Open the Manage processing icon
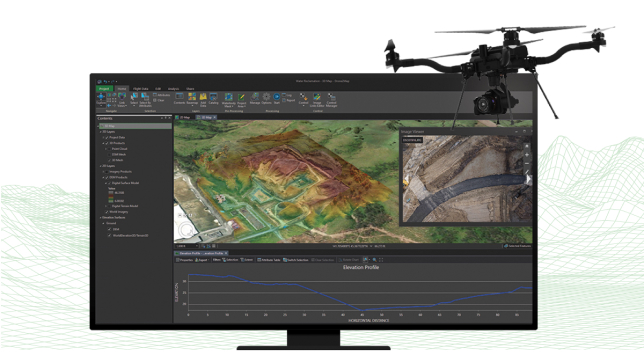 tap(255, 98)
